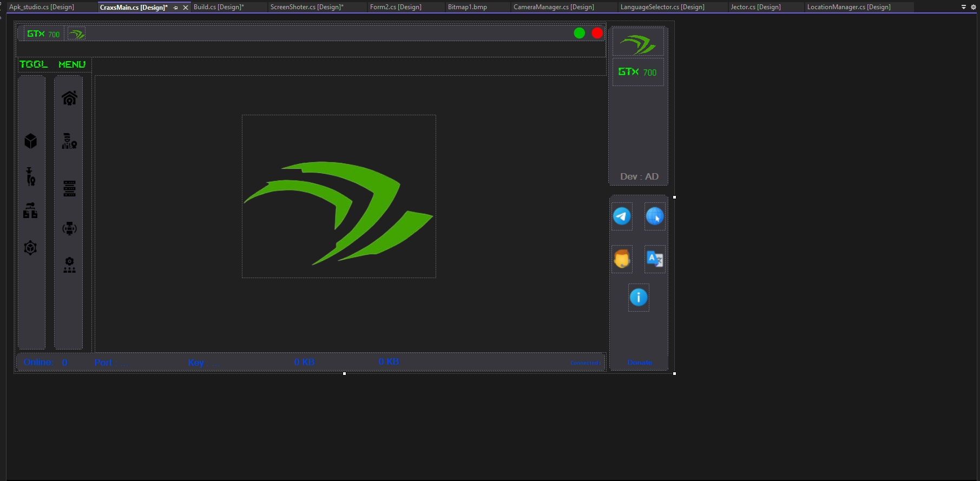Click the red circle button in title bar

(x=597, y=34)
